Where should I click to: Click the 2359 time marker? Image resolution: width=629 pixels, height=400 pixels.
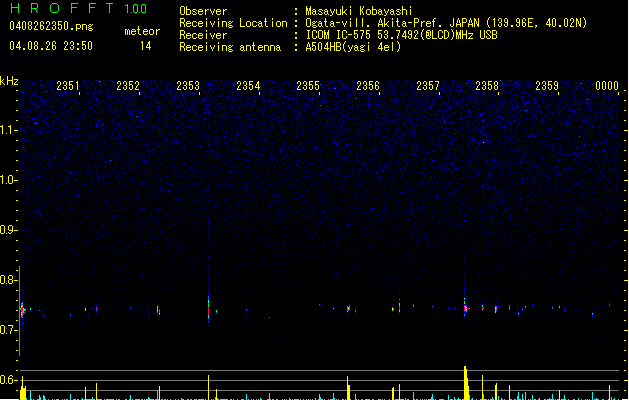pos(547,85)
